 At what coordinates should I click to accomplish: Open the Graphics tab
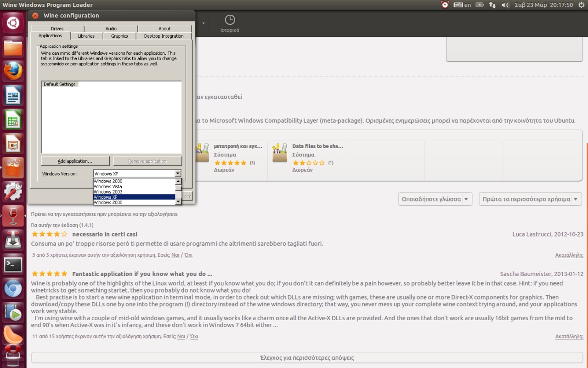click(119, 36)
